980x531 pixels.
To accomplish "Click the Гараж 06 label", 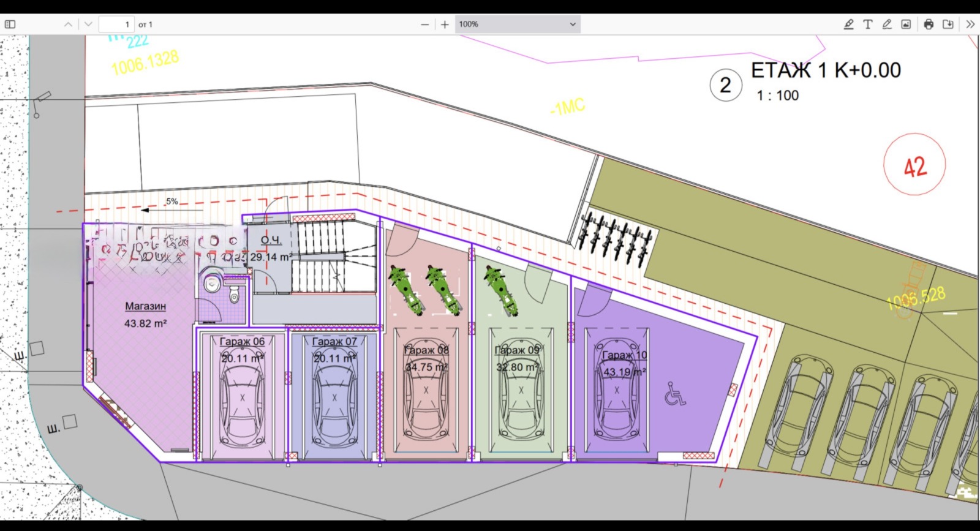I will coord(243,342).
